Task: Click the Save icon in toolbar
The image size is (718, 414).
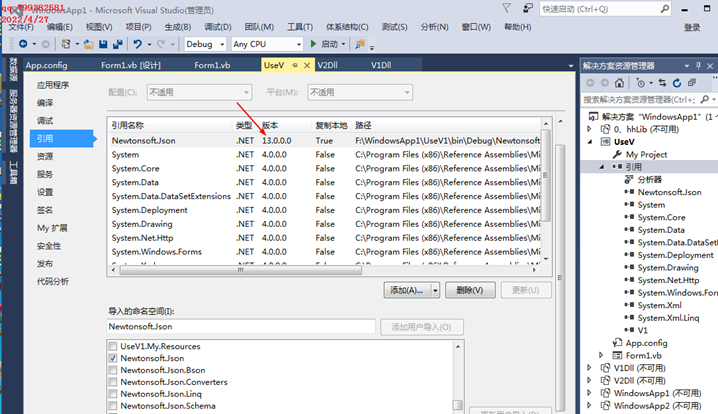Action: pos(103,44)
